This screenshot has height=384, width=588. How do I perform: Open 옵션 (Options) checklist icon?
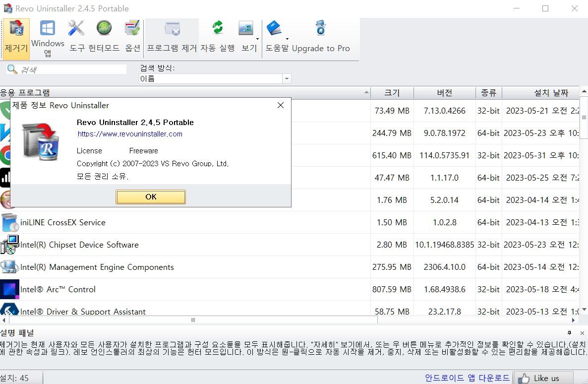coord(132,29)
